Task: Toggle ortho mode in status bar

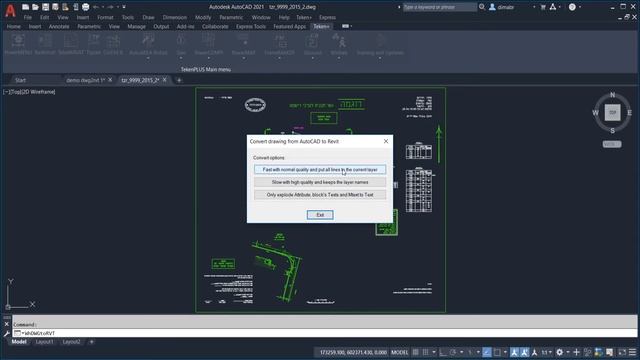Action: 443,352
